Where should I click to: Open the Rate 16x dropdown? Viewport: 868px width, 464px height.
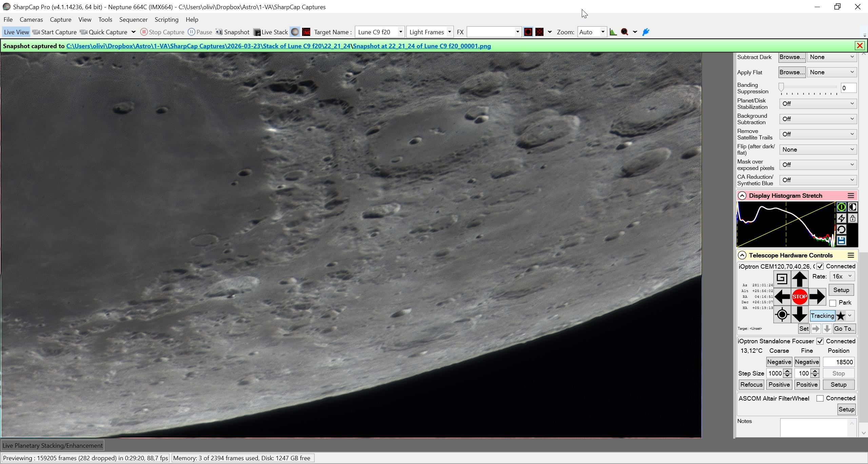pos(842,276)
